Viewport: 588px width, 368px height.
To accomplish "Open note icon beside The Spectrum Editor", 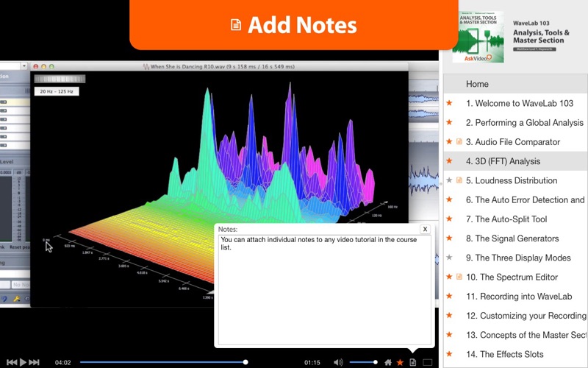I will tap(459, 277).
